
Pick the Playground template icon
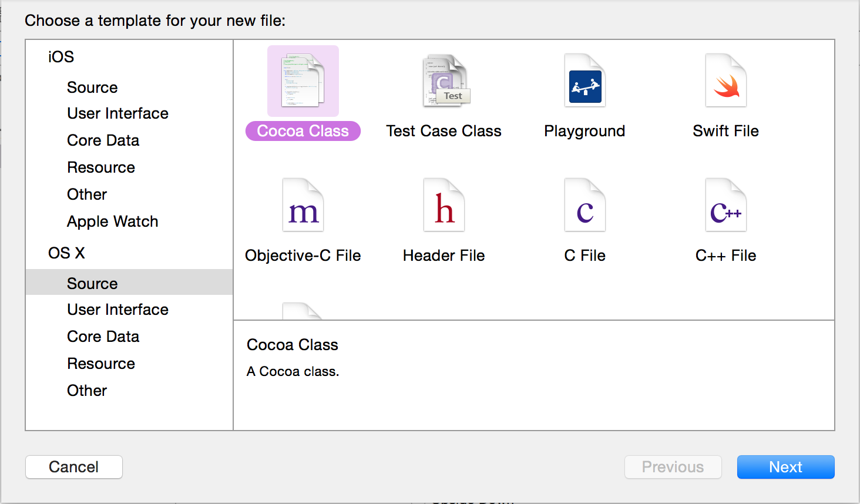click(585, 80)
